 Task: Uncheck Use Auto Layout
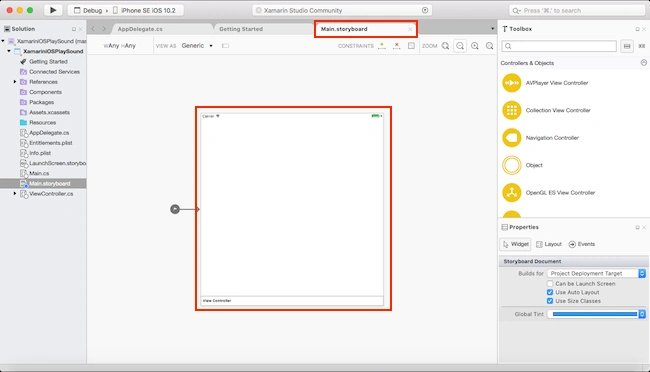point(550,292)
